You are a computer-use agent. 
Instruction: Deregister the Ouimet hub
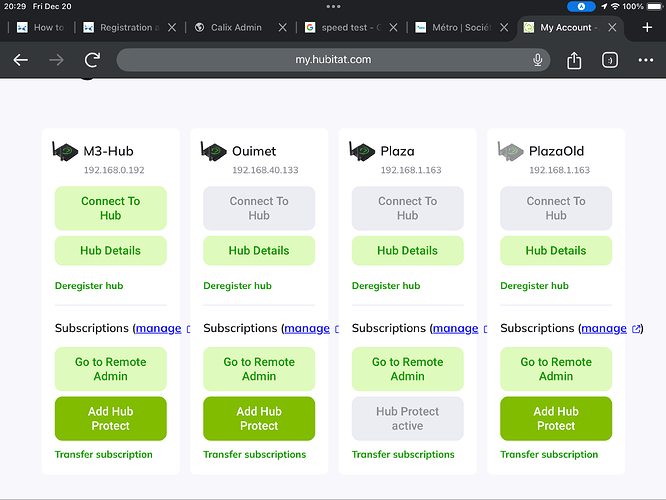237,286
